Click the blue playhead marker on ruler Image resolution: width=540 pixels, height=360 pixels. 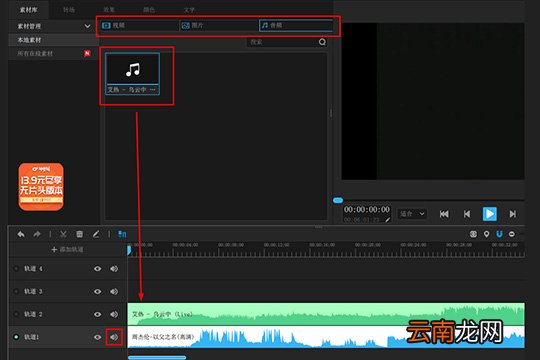tap(129, 250)
